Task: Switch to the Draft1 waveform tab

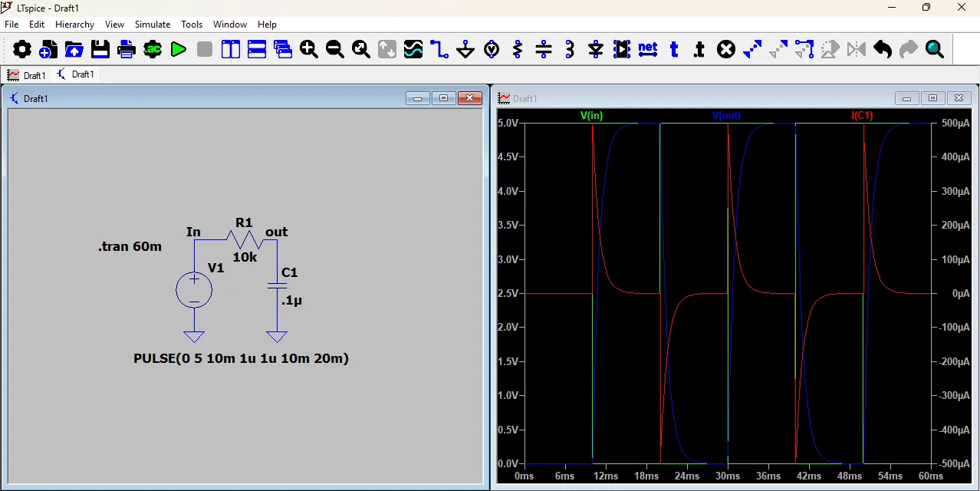Action: click(27, 75)
